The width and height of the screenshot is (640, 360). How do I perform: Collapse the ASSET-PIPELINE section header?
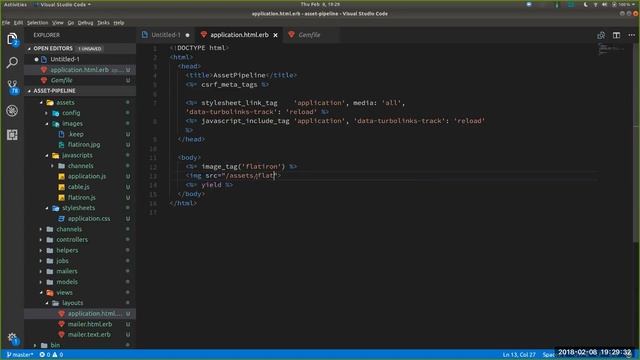tap(54, 91)
